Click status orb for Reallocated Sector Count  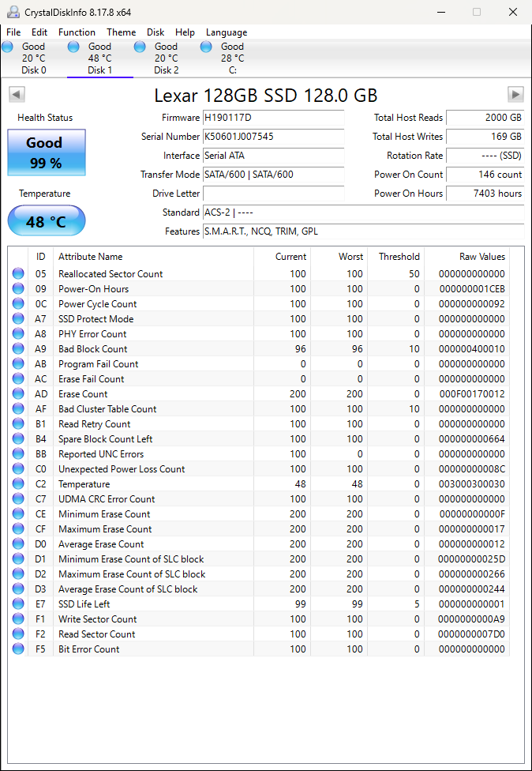point(18,274)
